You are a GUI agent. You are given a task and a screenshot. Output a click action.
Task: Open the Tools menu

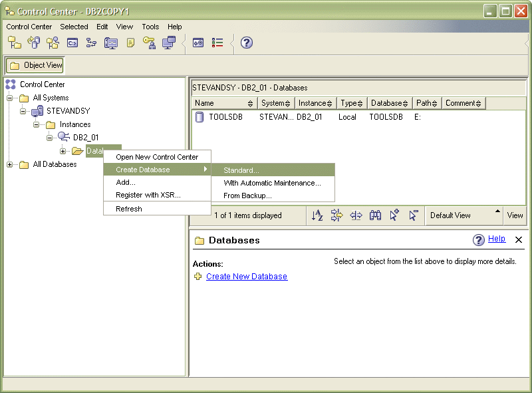click(x=150, y=27)
